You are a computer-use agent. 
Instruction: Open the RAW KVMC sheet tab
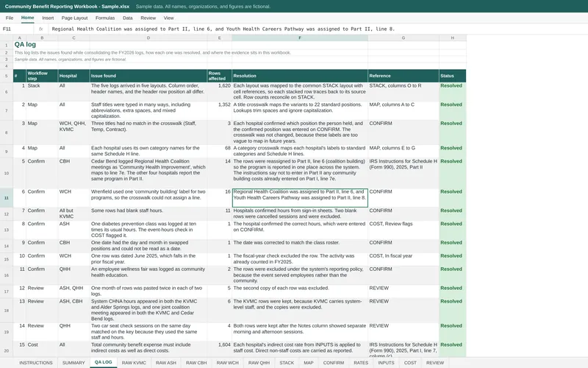coord(134,363)
